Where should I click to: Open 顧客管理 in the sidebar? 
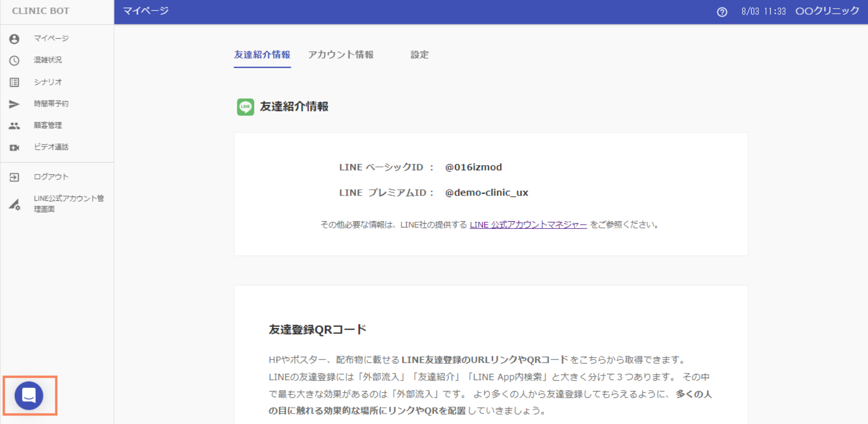(48, 125)
